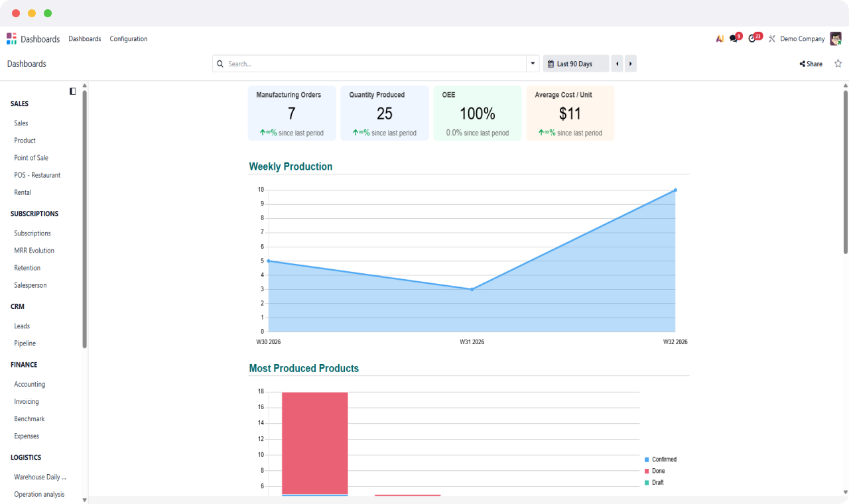The height and width of the screenshot is (504, 849).
Task: Click the Weekly Production heading
Action: 291,166
